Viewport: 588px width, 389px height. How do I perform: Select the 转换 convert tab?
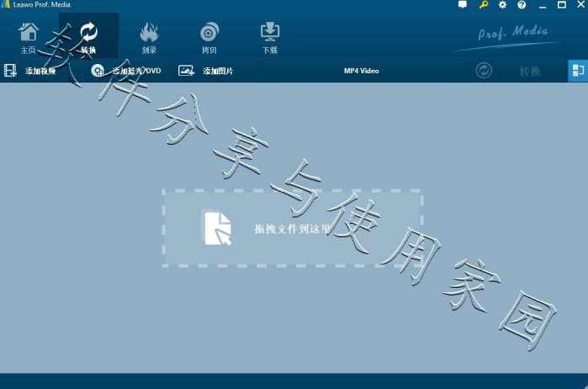(89, 36)
